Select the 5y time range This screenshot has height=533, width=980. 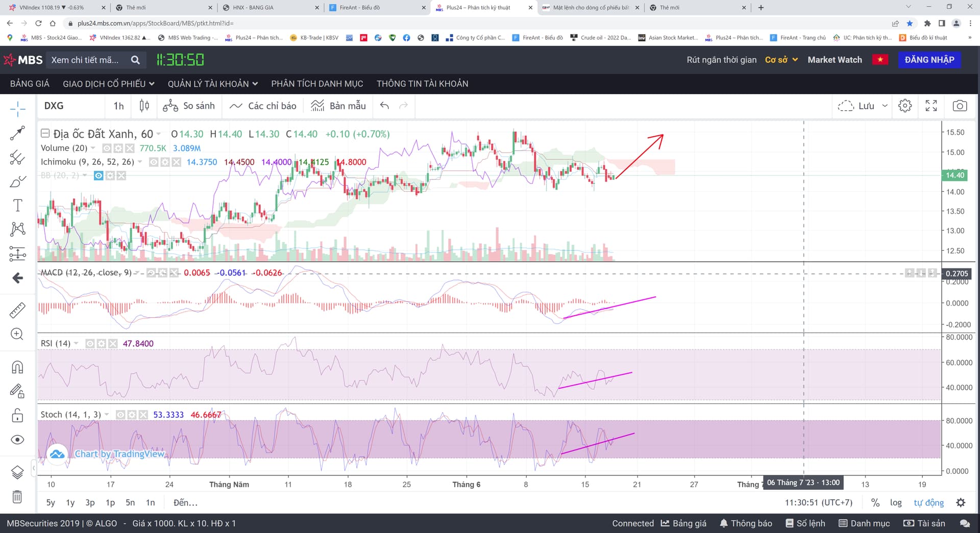click(x=51, y=503)
